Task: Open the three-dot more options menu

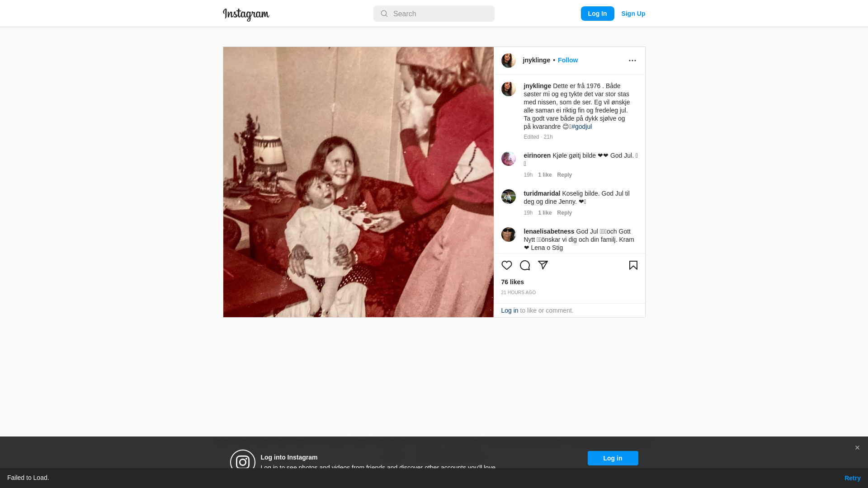Action: pyautogui.click(x=632, y=61)
